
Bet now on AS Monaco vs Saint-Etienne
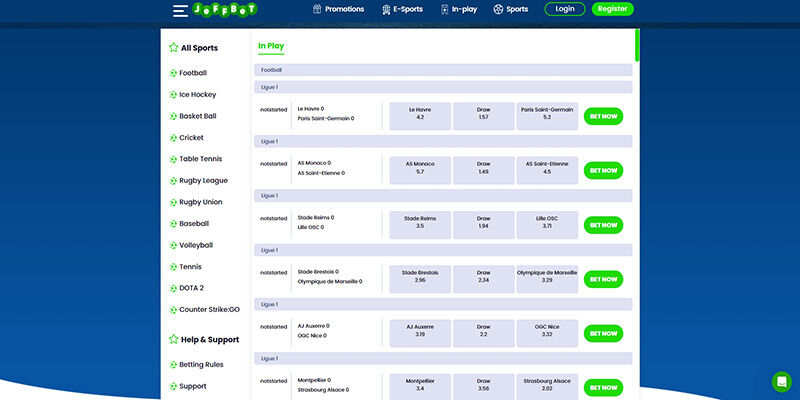[x=604, y=170]
